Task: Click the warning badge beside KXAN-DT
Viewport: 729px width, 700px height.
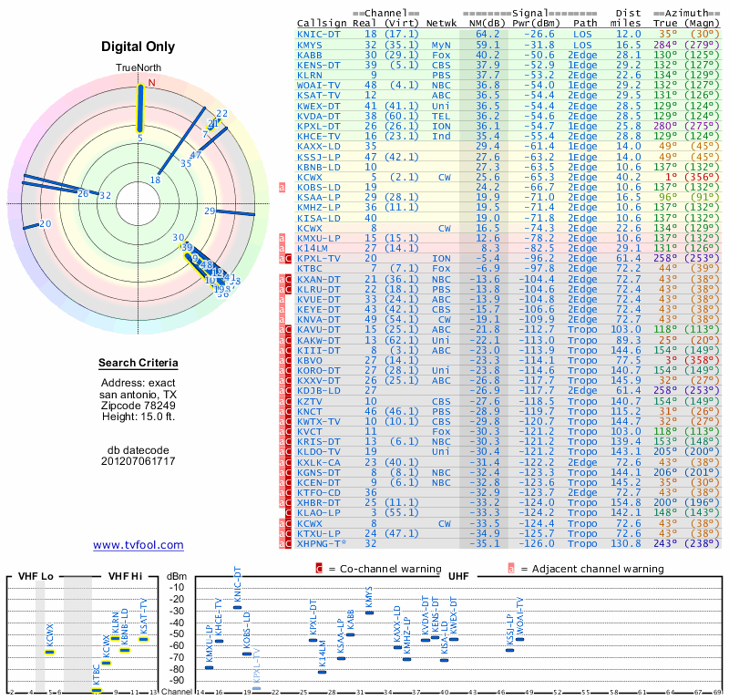Action: click(x=285, y=279)
